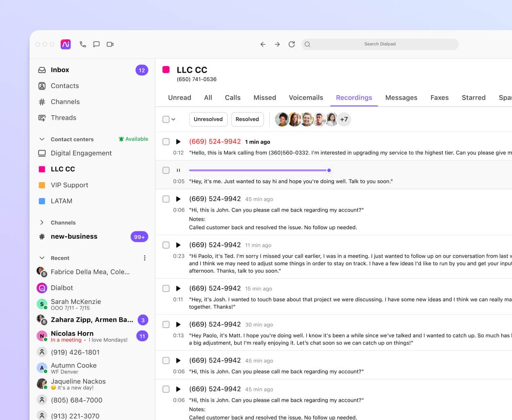
Task: Open the Missed tab
Action: [x=265, y=98]
